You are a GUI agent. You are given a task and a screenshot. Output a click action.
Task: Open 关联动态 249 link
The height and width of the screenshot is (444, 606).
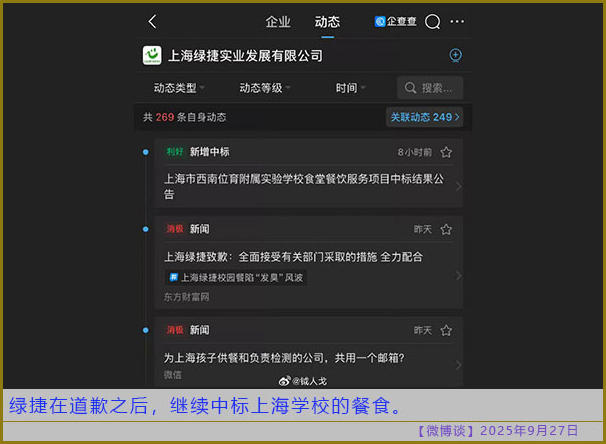pos(425,117)
